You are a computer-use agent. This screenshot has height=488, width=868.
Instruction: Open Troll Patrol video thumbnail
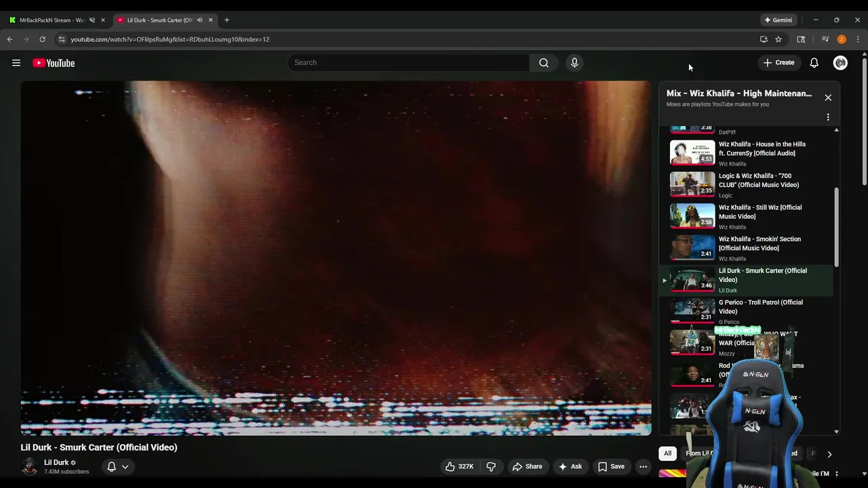coord(692,311)
